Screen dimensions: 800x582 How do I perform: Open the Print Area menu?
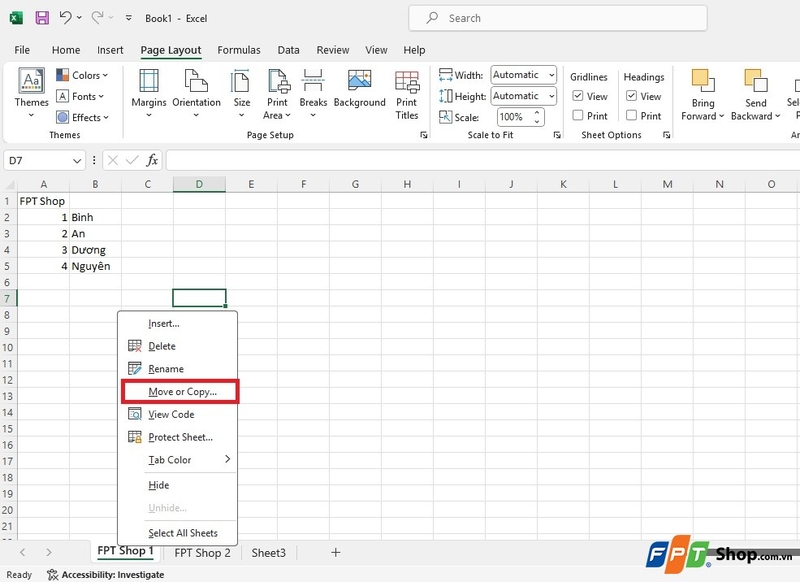(277, 93)
